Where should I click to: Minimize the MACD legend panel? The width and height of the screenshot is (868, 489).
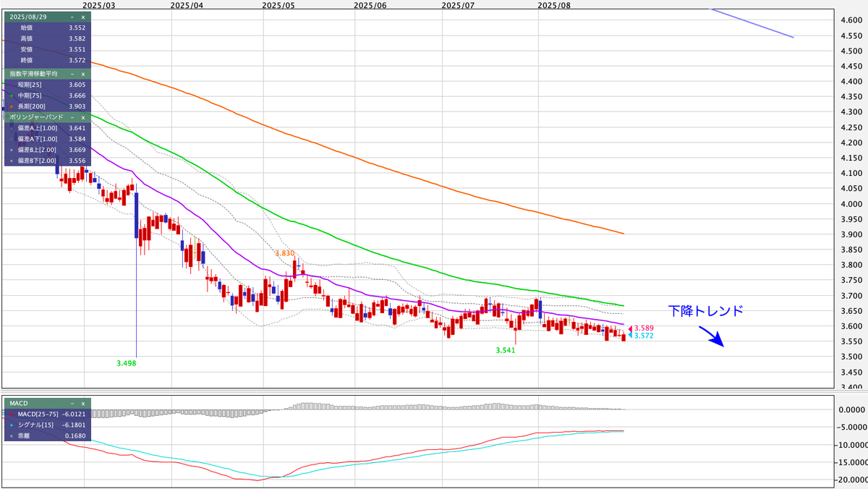click(x=72, y=403)
